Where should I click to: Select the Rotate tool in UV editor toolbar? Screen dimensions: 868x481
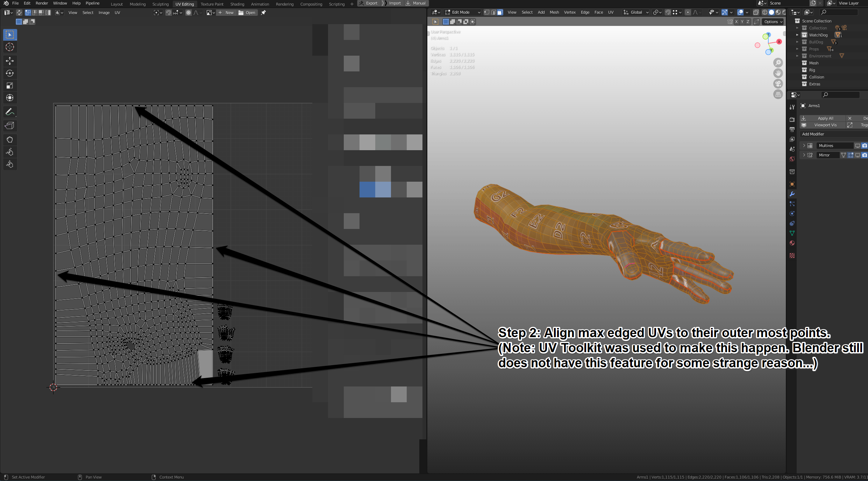[10, 73]
